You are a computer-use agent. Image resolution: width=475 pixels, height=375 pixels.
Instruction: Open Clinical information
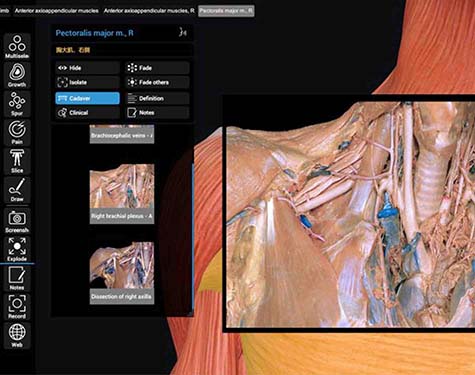[x=87, y=113]
